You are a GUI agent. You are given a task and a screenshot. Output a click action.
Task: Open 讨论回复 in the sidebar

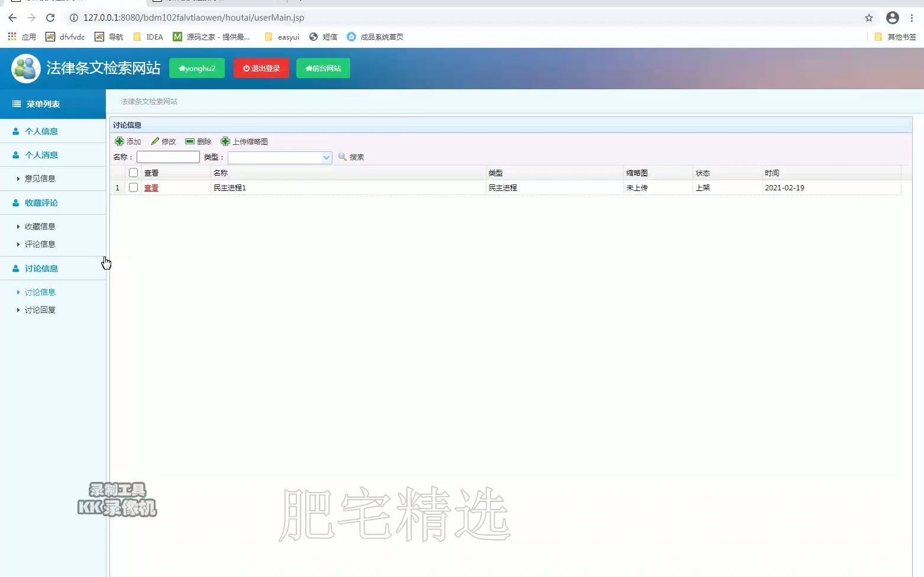tap(40, 310)
